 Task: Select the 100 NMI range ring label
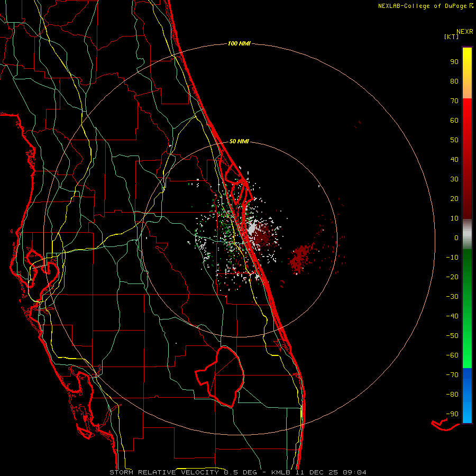coord(239,44)
